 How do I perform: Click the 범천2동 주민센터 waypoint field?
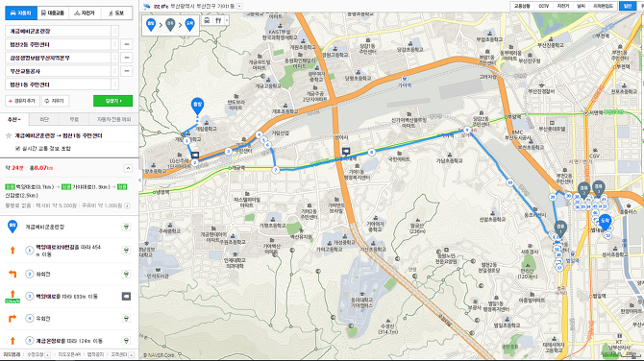click(x=58, y=44)
